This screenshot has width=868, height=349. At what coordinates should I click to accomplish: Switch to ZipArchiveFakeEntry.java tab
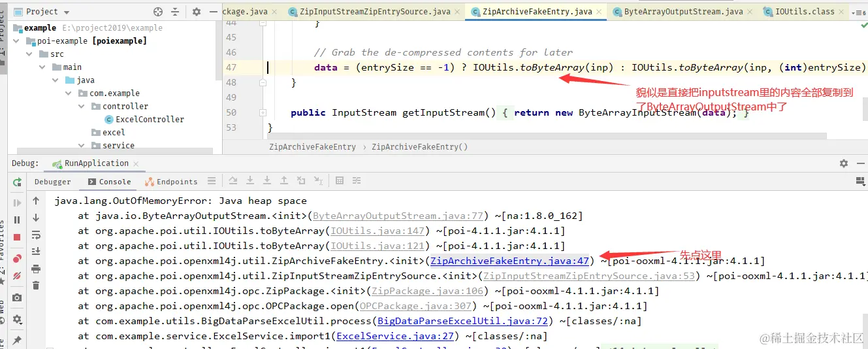click(x=537, y=12)
